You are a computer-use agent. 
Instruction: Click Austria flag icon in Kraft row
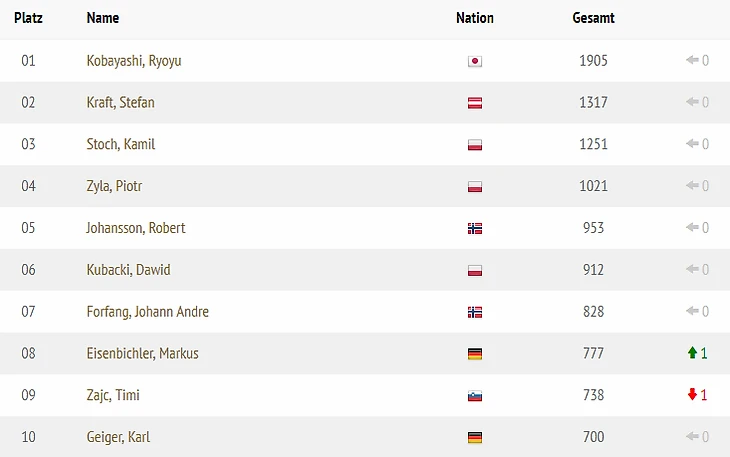475,103
